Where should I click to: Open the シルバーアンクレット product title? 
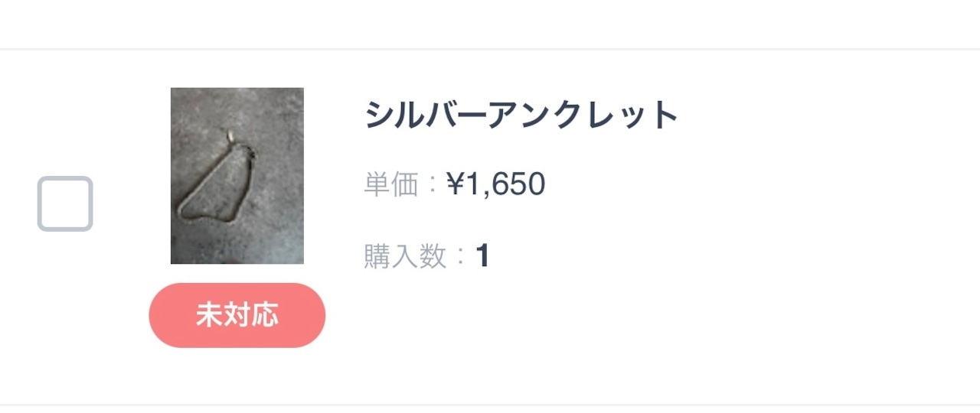click(522, 115)
